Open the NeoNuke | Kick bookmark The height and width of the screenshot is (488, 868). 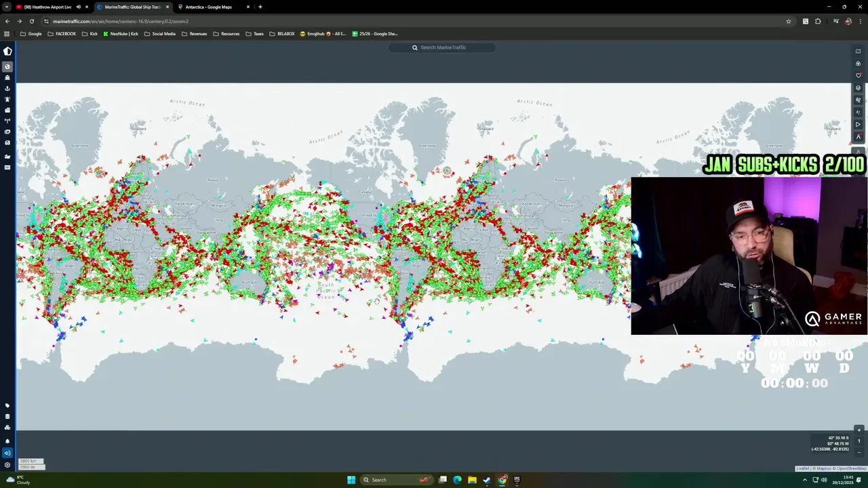pos(121,34)
